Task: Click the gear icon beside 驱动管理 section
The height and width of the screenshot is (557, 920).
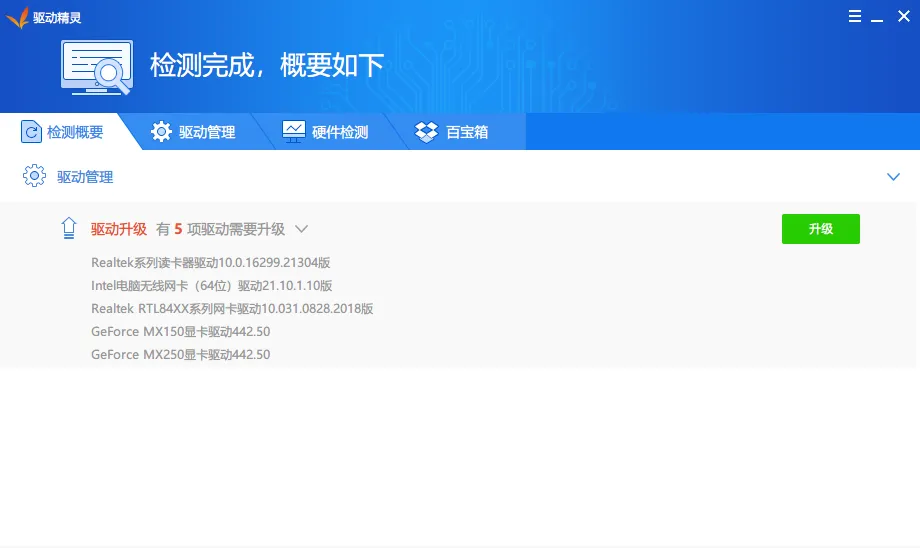Action: [34, 175]
